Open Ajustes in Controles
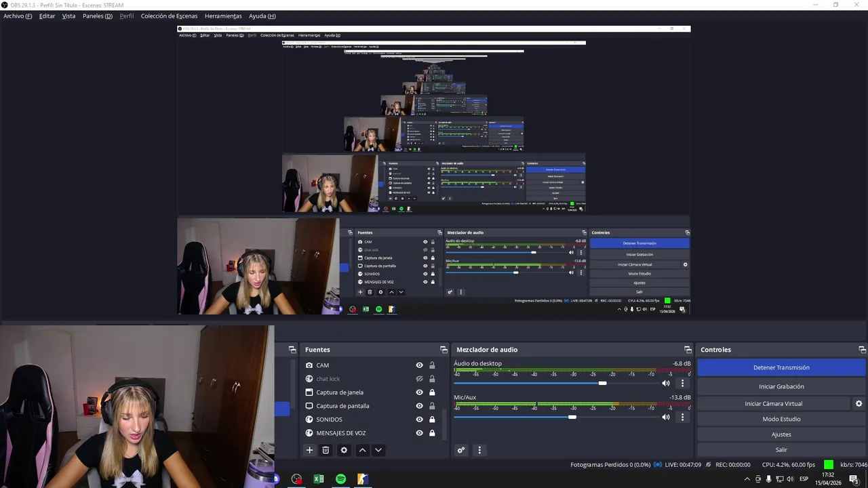The image size is (868, 488). [x=781, y=434]
